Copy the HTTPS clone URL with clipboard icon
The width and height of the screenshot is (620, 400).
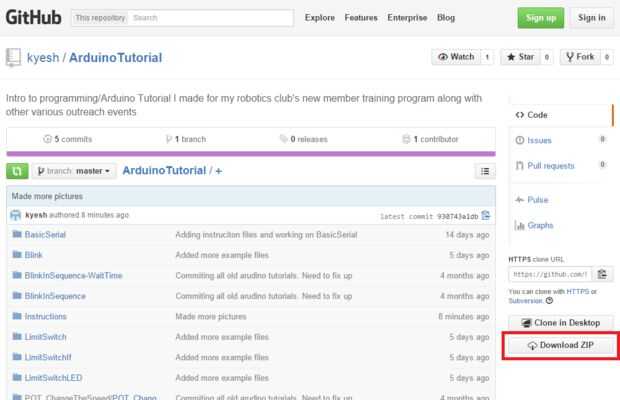tap(602, 274)
